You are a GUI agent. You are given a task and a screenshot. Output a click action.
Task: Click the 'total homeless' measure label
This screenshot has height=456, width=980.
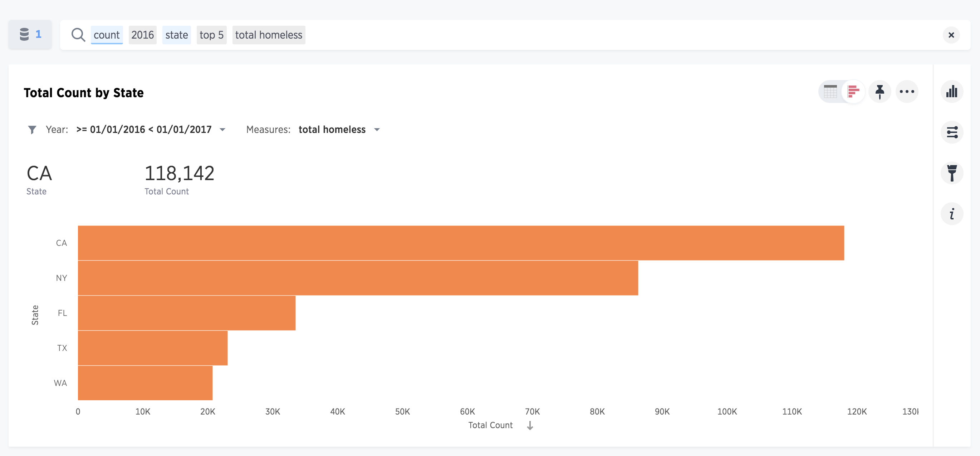point(332,130)
